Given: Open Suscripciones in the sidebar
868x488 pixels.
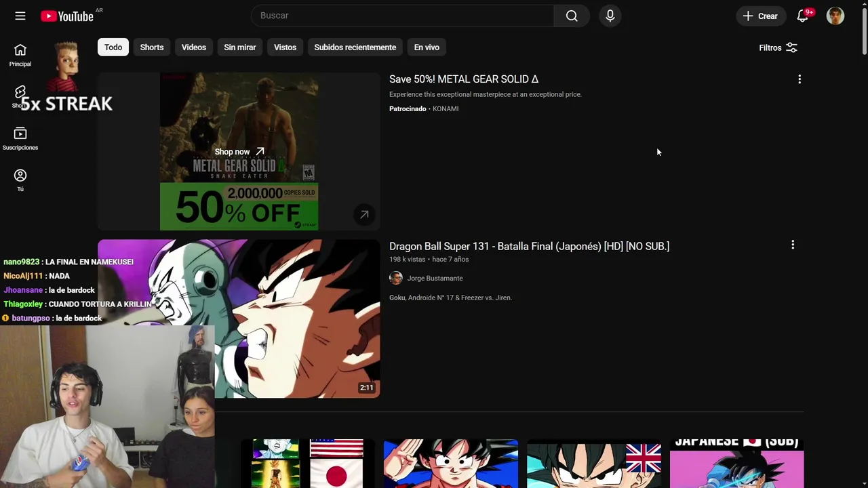Looking at the screenshot, I should click(20, 139).
